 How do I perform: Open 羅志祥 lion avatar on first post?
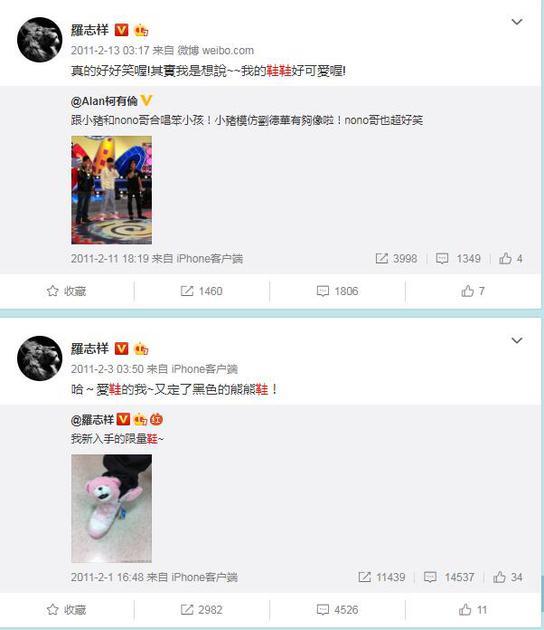pos(40,39)
